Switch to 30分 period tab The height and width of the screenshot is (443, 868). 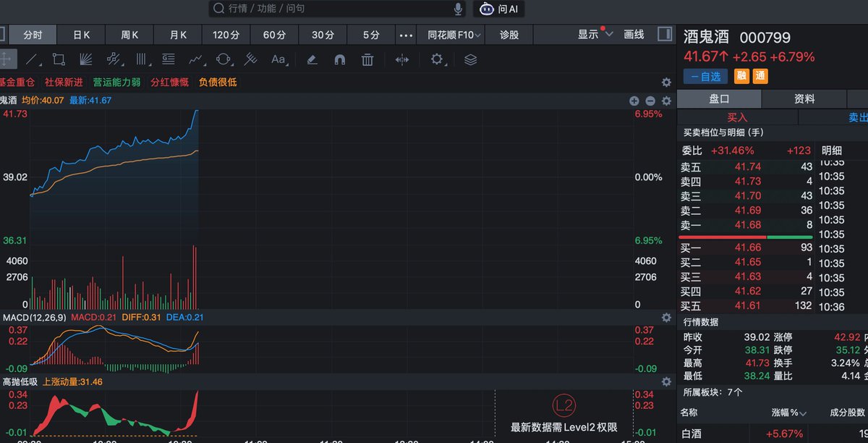click(323, 35)
